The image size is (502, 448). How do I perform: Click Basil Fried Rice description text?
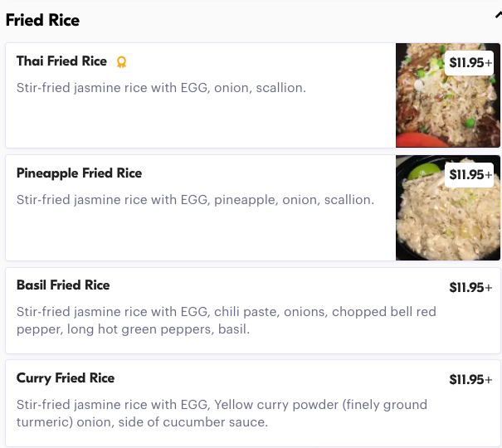(x=226, y=320)
